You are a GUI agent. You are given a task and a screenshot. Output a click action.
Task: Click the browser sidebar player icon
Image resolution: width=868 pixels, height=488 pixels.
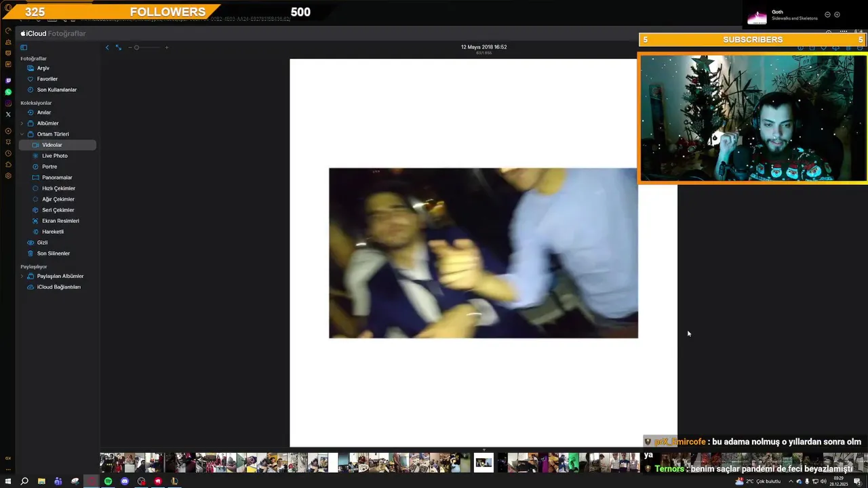8,131
